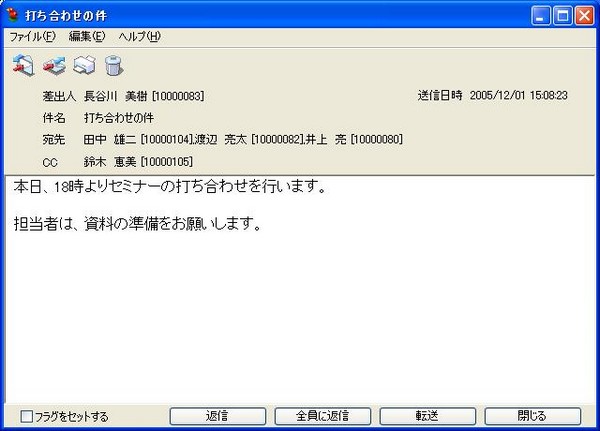Click CC recipient 鈴木 恵美 [10000105]
The height and width of the screenshot is (431, 600).
pyautogui.click(x=138, y=162)
